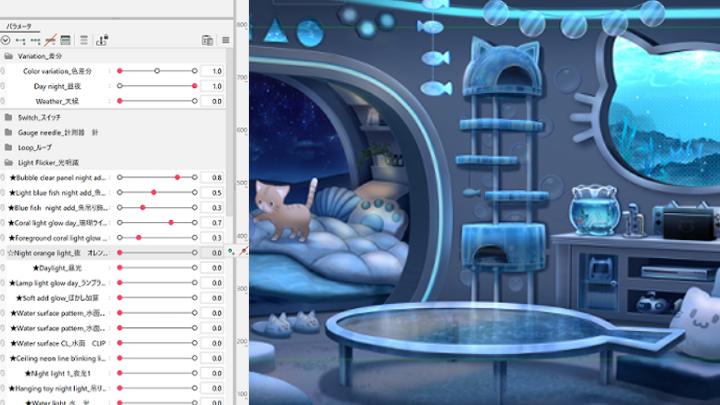Expand the Loop_ループ folder
This screenshot has height=405, width=720.
click(x=8, y=148)
